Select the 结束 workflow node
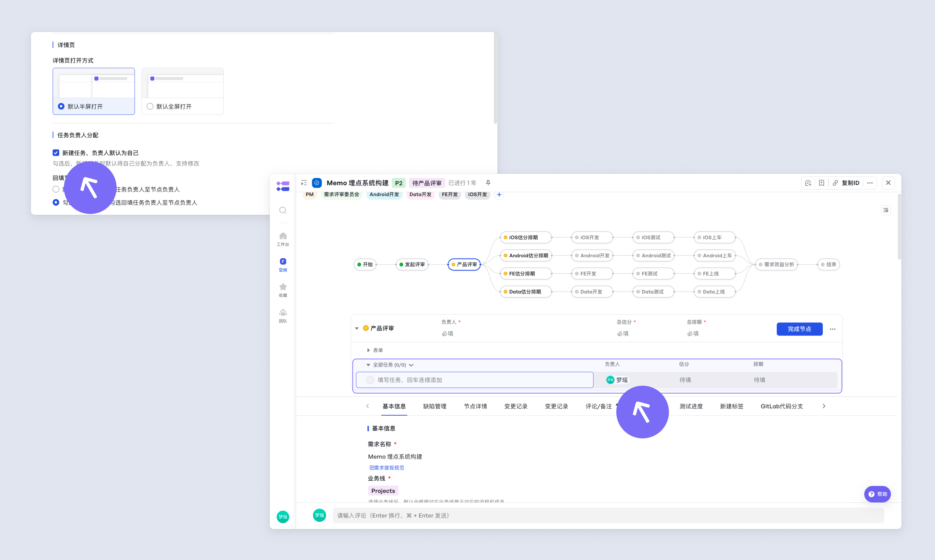This screenshot has height=560, width=935. 828,265
